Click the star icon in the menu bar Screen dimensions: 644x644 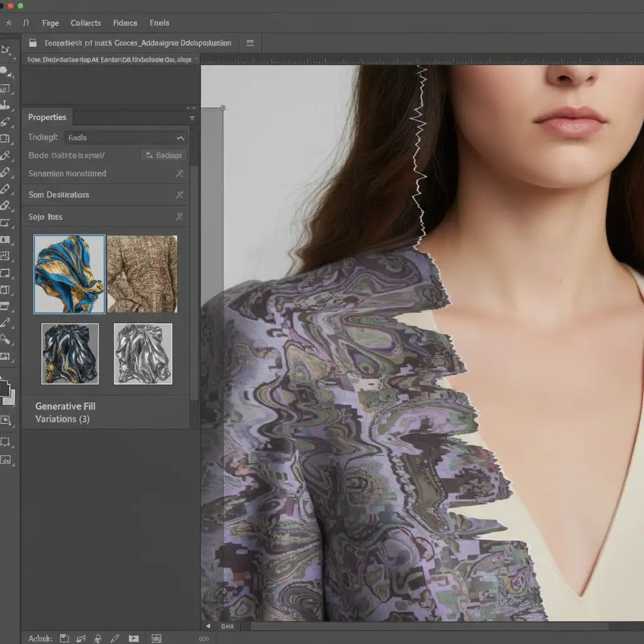[x=9, y=23]
